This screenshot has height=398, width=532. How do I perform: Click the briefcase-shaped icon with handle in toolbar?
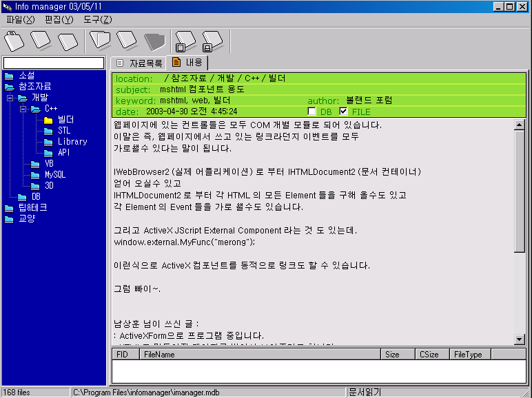point(14,41)
